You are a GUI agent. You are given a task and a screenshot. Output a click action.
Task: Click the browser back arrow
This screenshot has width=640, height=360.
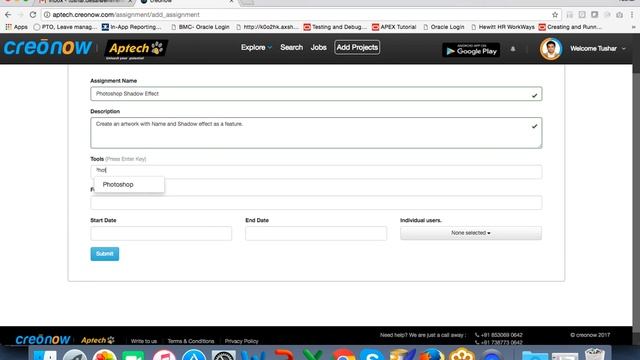[8, 15]
